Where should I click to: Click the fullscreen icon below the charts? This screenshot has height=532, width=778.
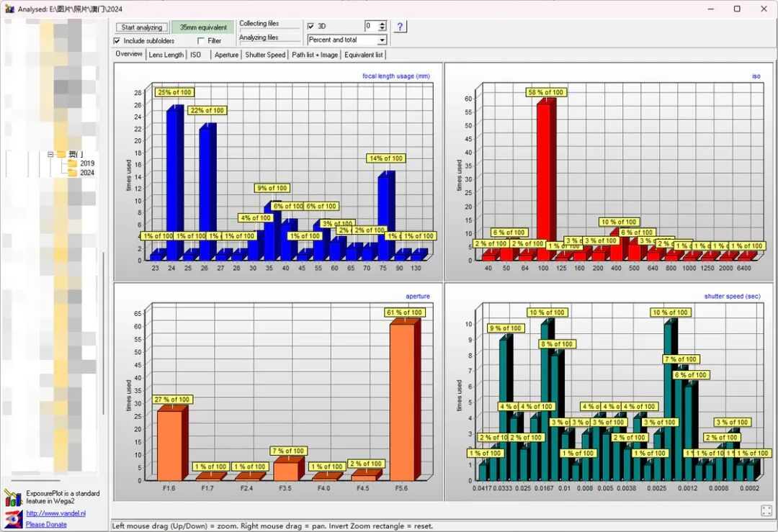click(x=766, y=510)
